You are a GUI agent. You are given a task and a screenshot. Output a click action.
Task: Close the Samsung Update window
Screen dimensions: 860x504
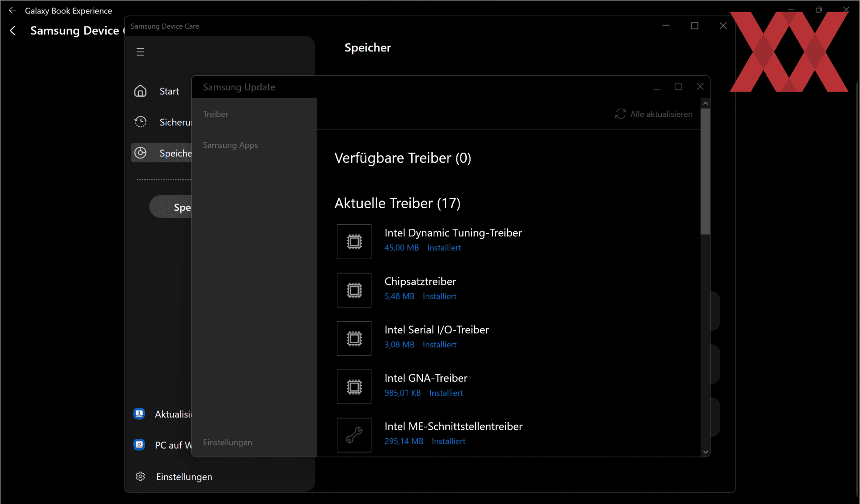click(x=700, y=87)
